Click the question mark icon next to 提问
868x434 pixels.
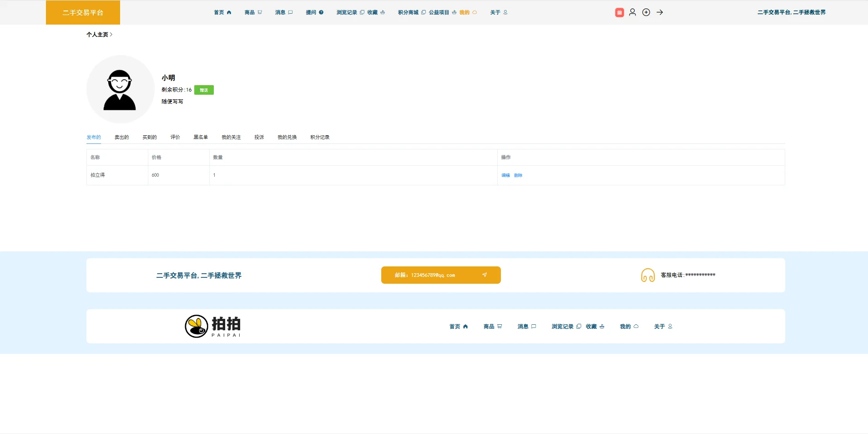pos(322,12)
